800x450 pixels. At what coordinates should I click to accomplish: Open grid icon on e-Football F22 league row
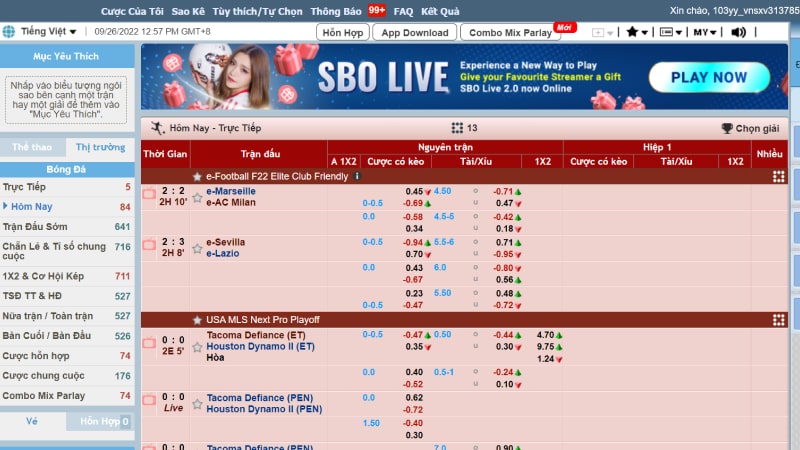pyautogui.click(x=779, y=177)
